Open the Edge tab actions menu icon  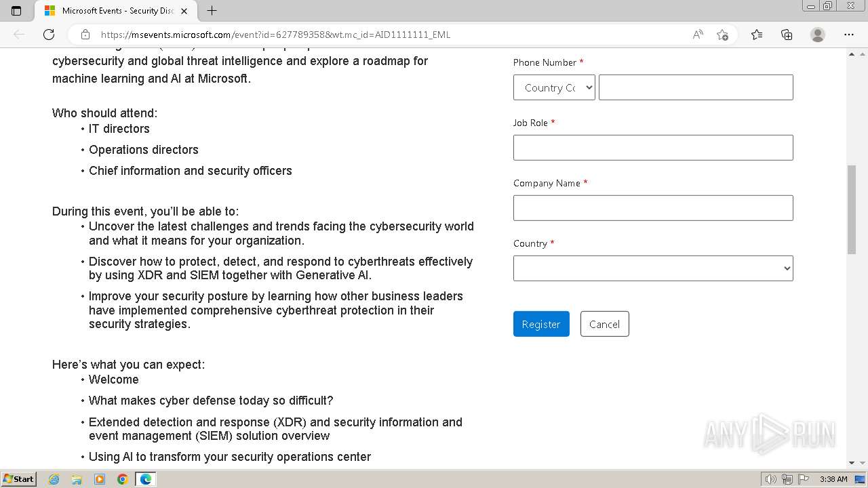(x=16, y=11)
